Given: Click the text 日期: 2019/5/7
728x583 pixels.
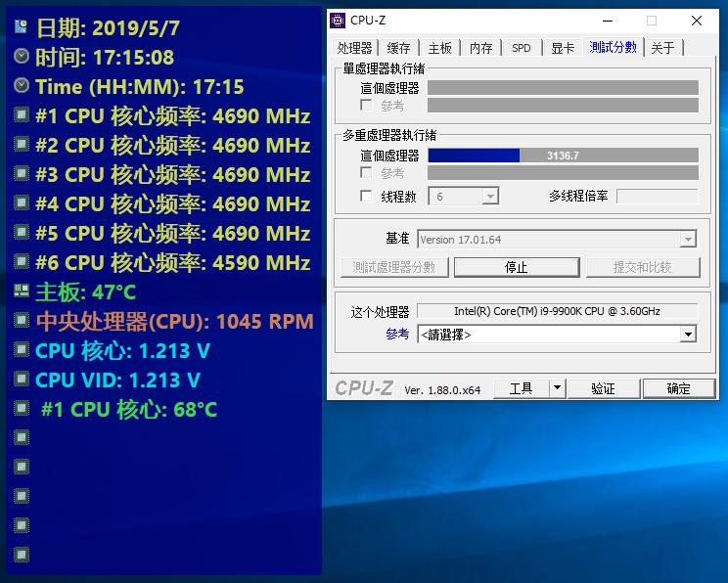Looking at the screenshot, I should pos(108,27).
